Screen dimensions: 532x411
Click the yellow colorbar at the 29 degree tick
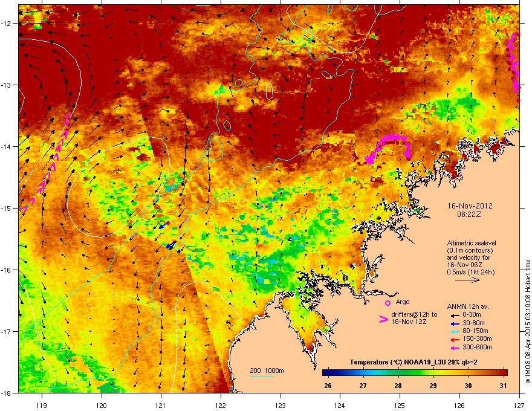pos(433,372)
